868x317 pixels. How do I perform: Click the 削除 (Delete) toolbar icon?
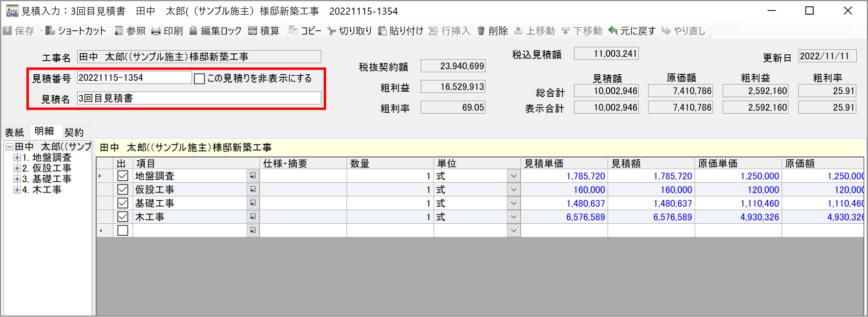pyautogui.click(x=492, y=31)
